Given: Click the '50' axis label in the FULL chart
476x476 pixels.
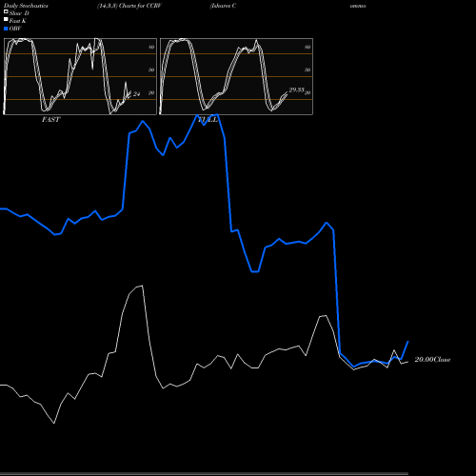Looking at the screenshot, I should 307,69.
